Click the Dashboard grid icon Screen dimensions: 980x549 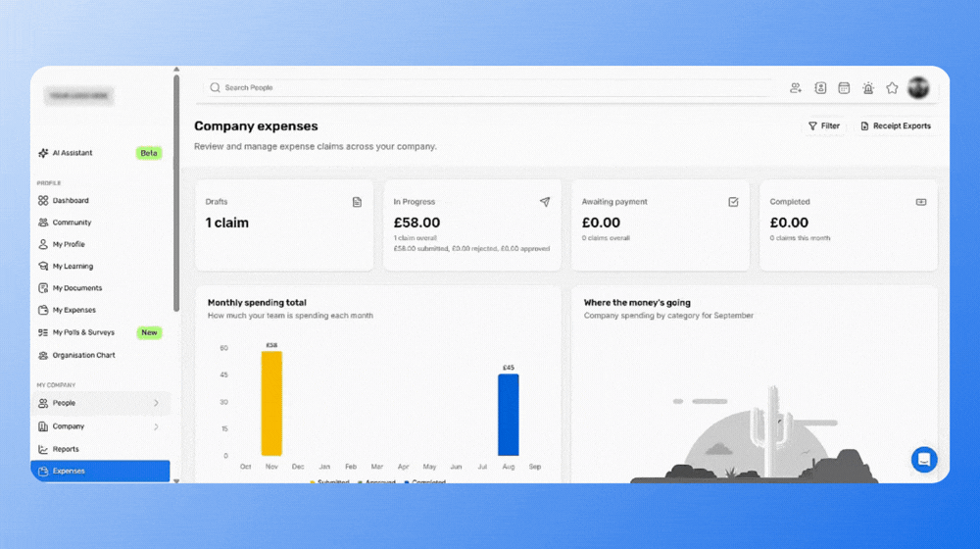[x=43, y=201]
